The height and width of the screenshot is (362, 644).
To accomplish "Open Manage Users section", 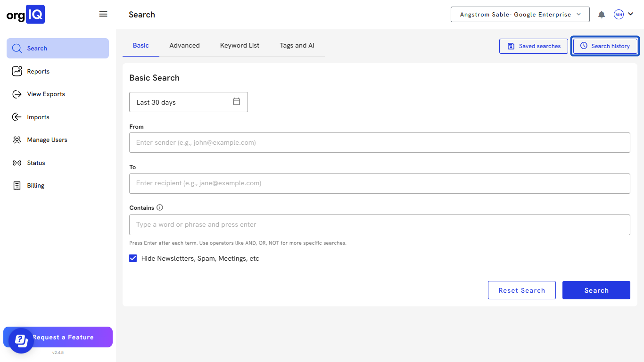I will tap(47, 140).
